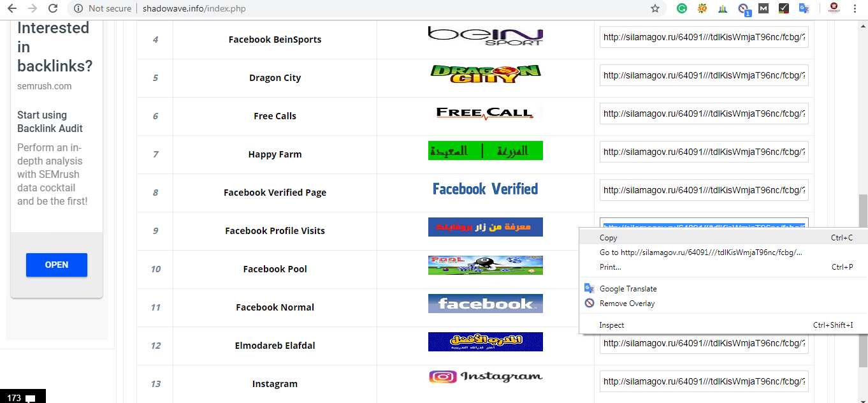The width and height of the screenshot is (868, 403).
Task: Open Chrome three-dot menu
Action: [x=855, y=8]
